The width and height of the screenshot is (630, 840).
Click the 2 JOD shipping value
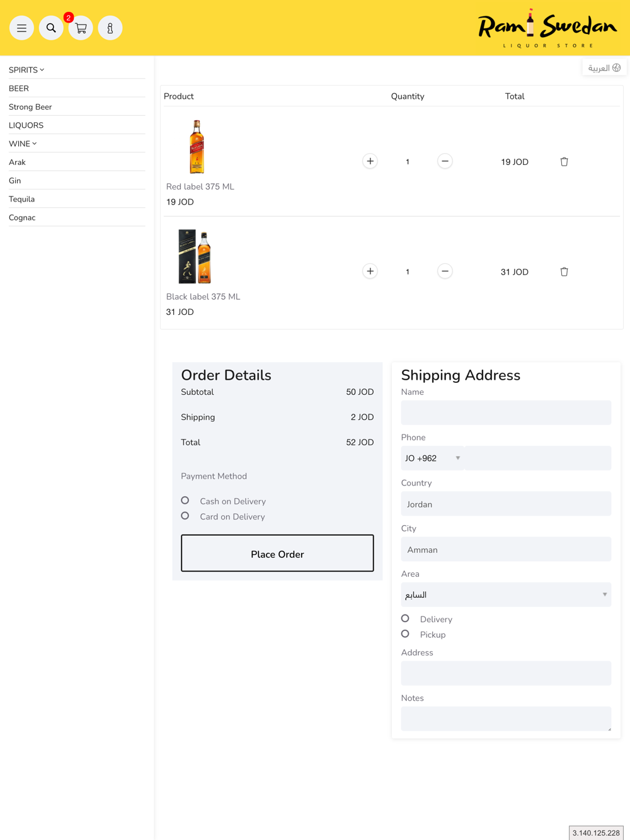362,417
